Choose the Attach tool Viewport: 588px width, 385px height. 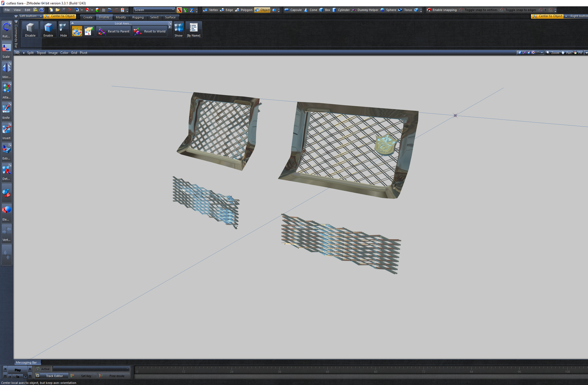click(7, 91)
